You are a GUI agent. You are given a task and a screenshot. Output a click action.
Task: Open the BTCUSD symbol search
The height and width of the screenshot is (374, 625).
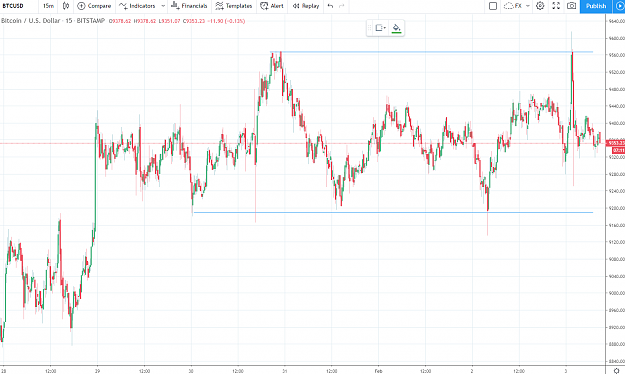click(13, 6)
